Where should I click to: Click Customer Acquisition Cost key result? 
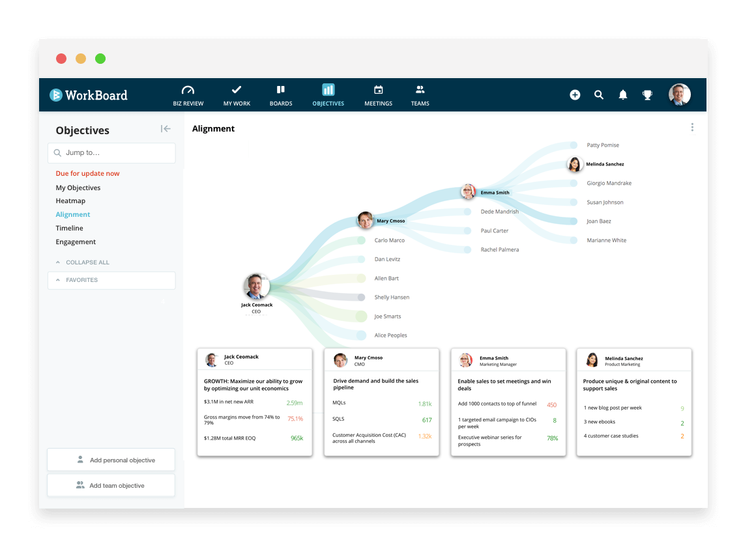pos(369,438)
